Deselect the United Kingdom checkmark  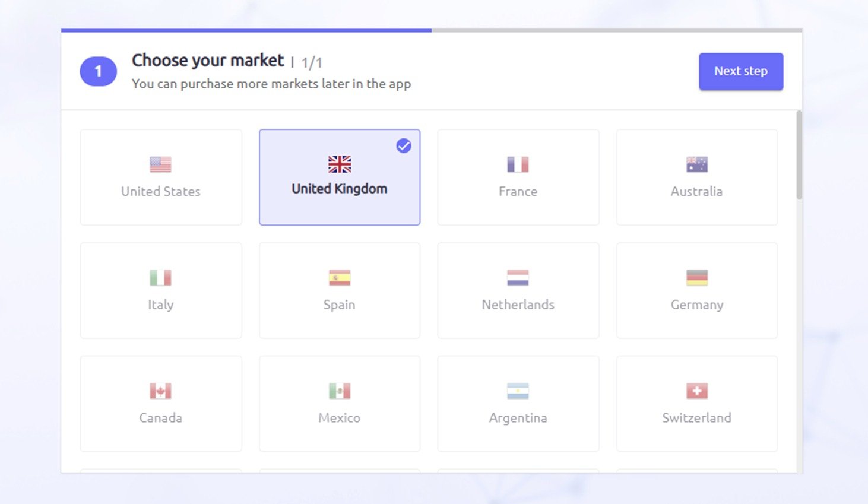point(404,145)
